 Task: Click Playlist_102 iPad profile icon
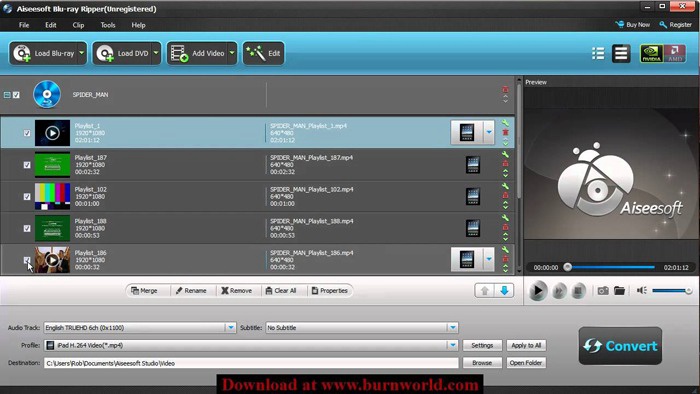click(x=473, y=196)
